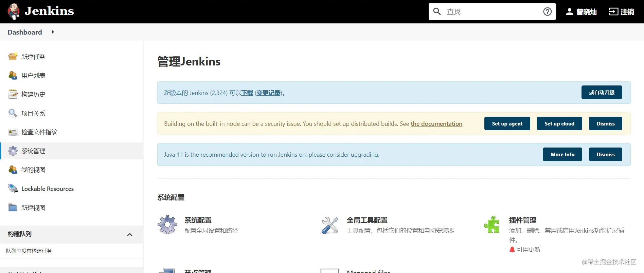Click the 系统管理 gear icon in sidebar
The image size is (644, 273).
point(13,151)
